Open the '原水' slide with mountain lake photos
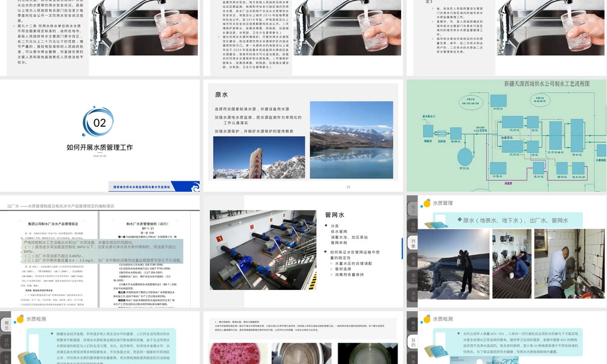This screenshot has width=607, height=364. point(303,135)
